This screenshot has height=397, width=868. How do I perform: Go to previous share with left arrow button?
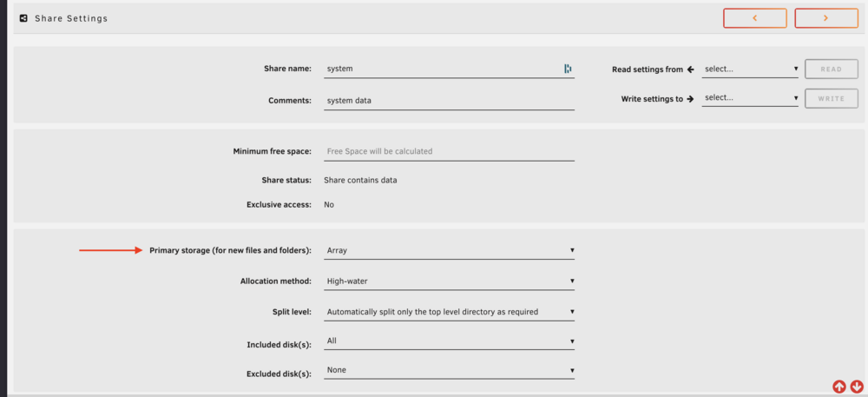pyautogui.click(x=754, y=18)
